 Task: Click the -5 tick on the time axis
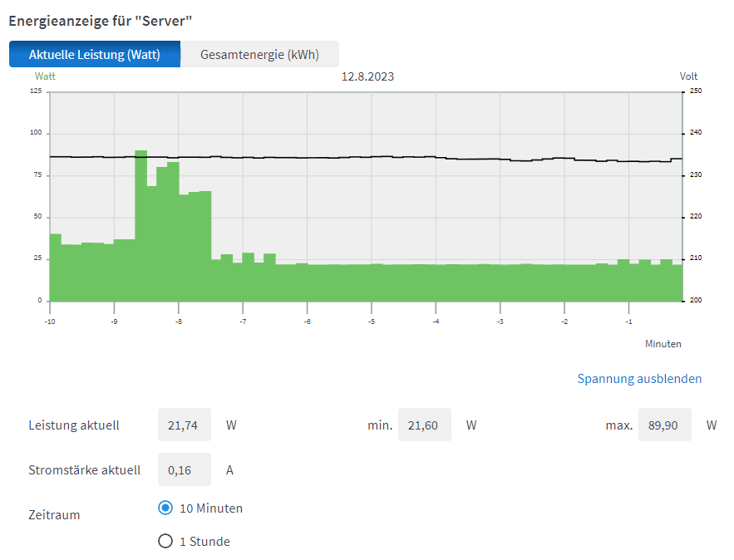(372, 322)
